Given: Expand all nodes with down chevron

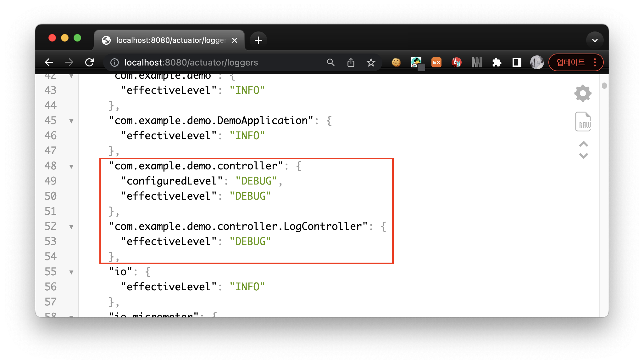Looking at the screenshot, I should 583,156.
